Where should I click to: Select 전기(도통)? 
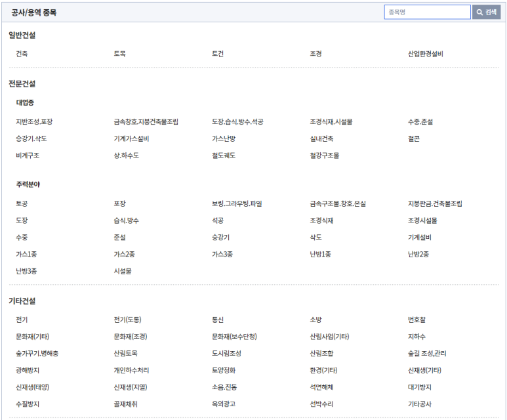[x=127, y=320]
